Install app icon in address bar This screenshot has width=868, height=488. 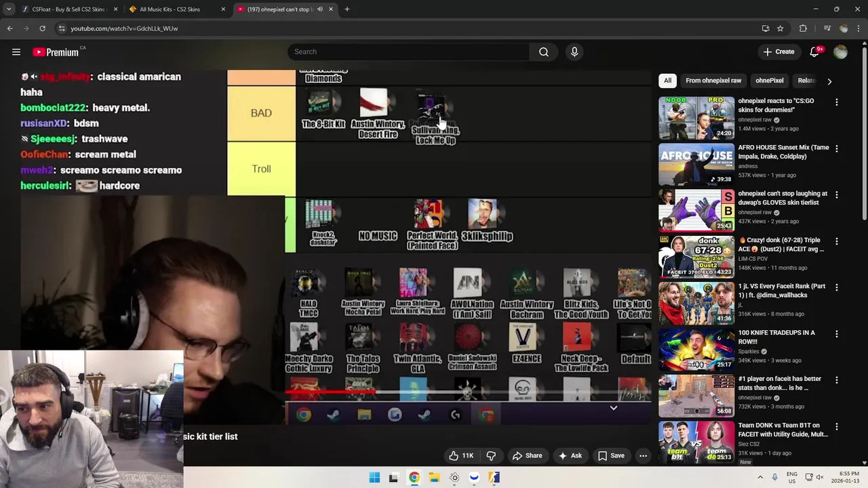click(x=766, y=28)
